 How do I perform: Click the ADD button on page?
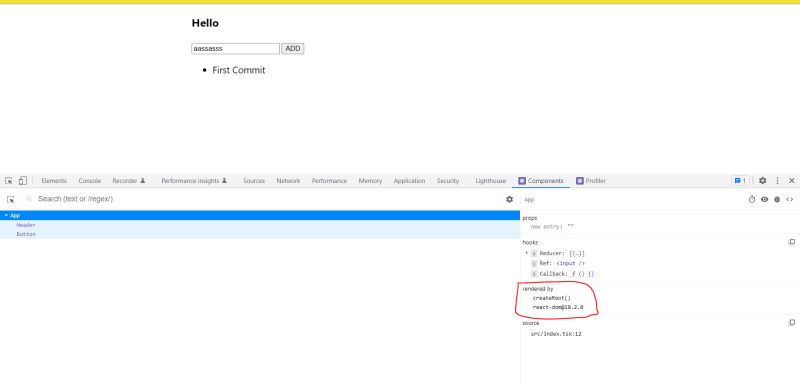click(293, 48)
